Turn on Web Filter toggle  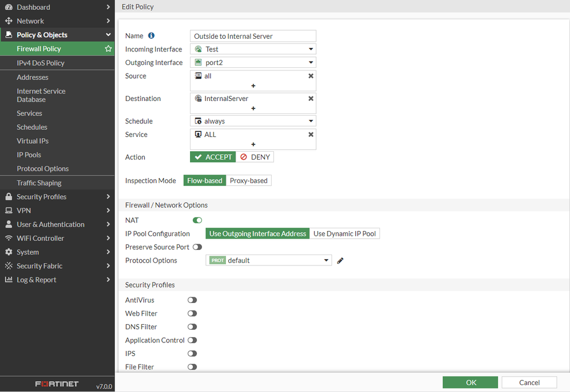tap(192, 313)
